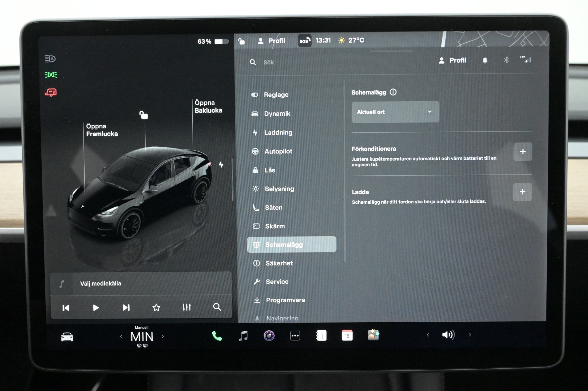Open the manual info book icon
The image size is (588, 391).
[x=321, y=335]
